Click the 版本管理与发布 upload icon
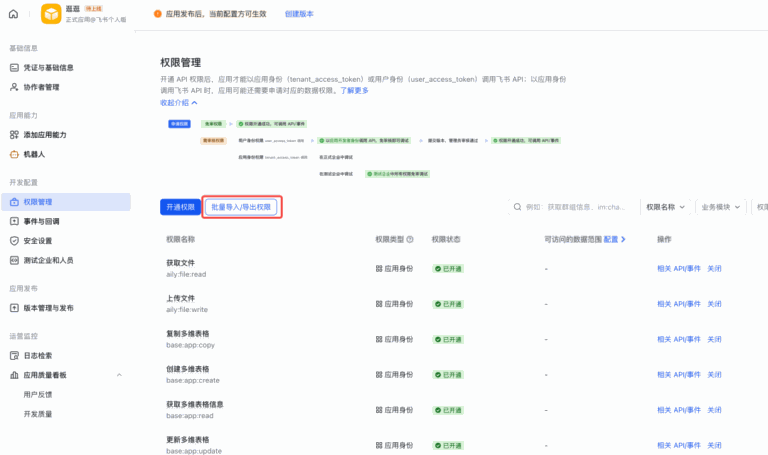The width and height of the screenshot is (768, 455). tap(14, 308)
